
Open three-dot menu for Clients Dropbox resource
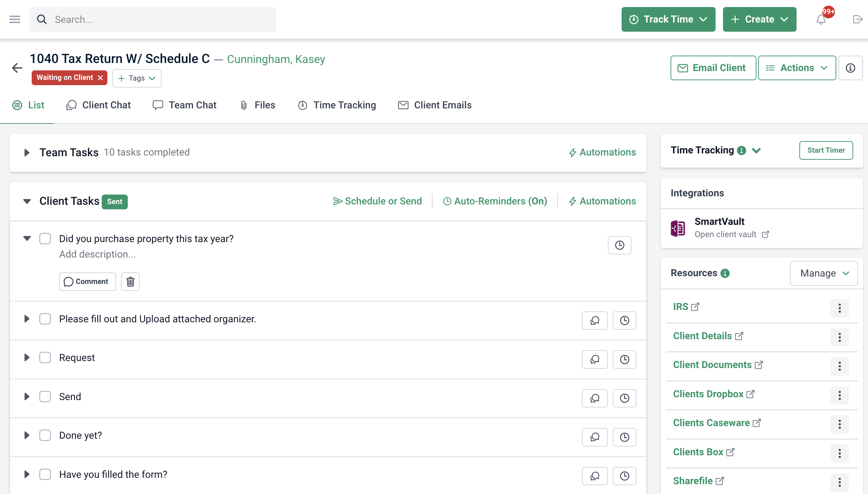pos(839,395)
